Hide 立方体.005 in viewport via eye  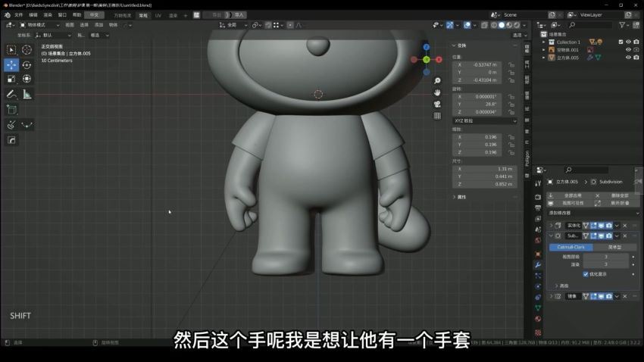coord(628,58)
